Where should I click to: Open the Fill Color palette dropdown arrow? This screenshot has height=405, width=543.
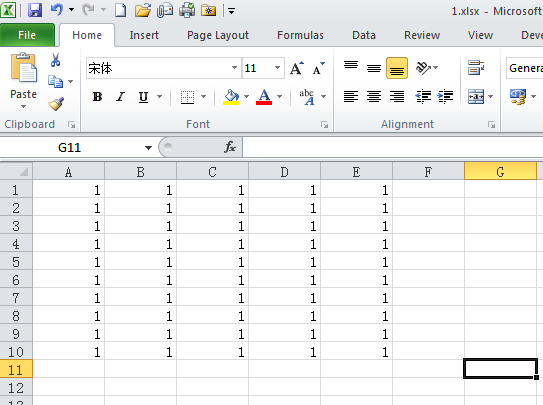(247, 97)
